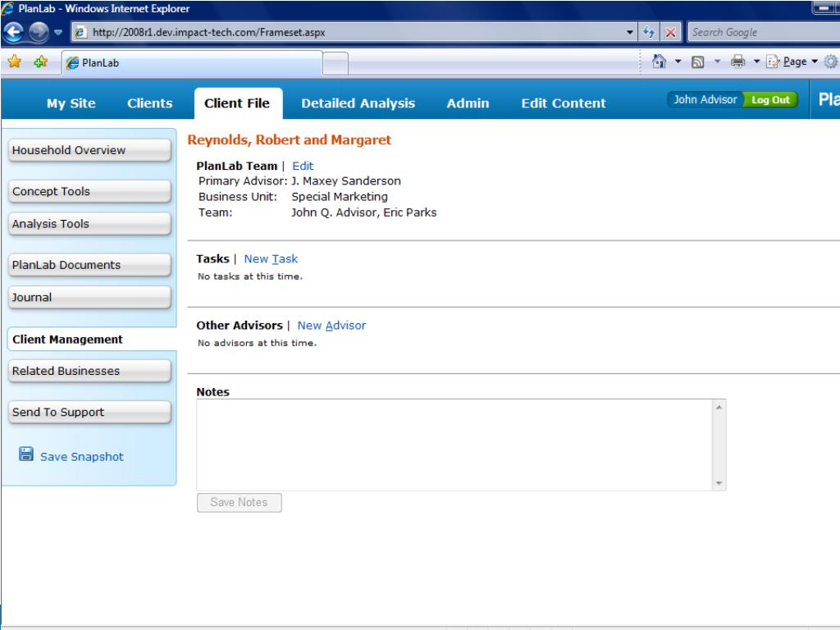This screenshot has width=840, height=630.
Task: Expand the feeds dropdown arrow
Action: click(x=717, y=62)
